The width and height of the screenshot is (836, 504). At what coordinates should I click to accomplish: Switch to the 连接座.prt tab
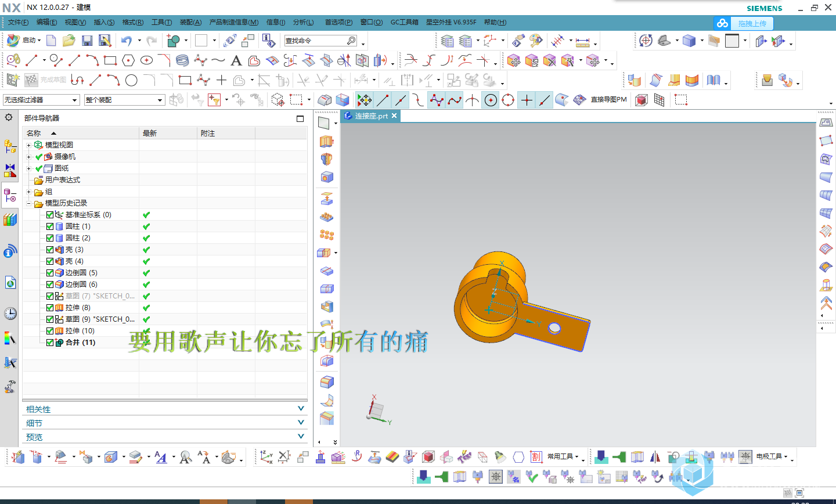371,116
